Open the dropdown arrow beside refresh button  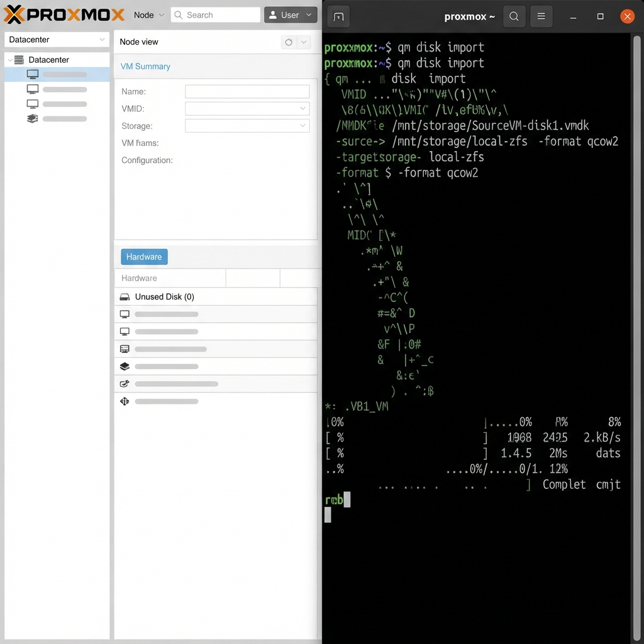click(x=304, y=42)
